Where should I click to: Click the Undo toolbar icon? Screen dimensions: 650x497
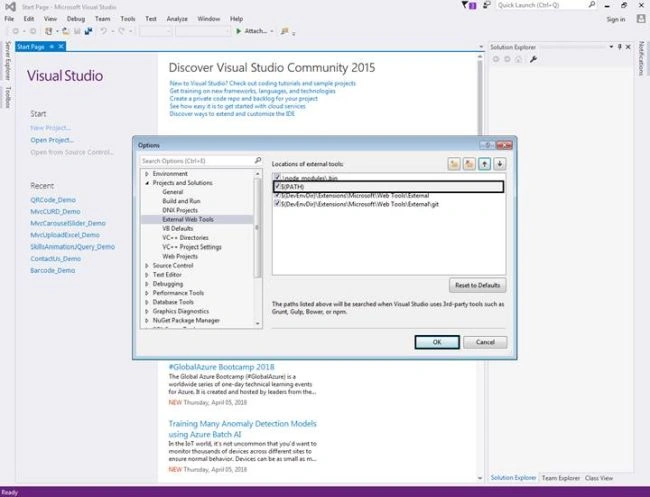coord(104,31)
